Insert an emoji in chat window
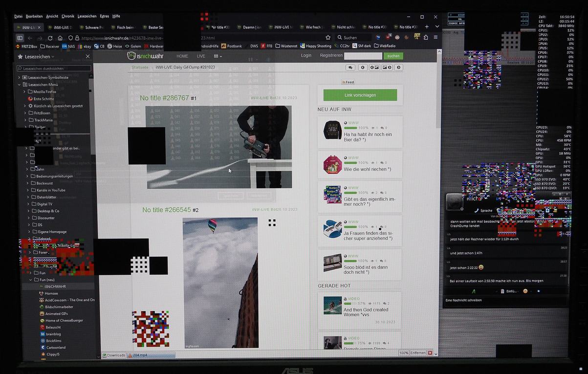The height and width of the screenshot is (374, 588). tap(525, 291)
